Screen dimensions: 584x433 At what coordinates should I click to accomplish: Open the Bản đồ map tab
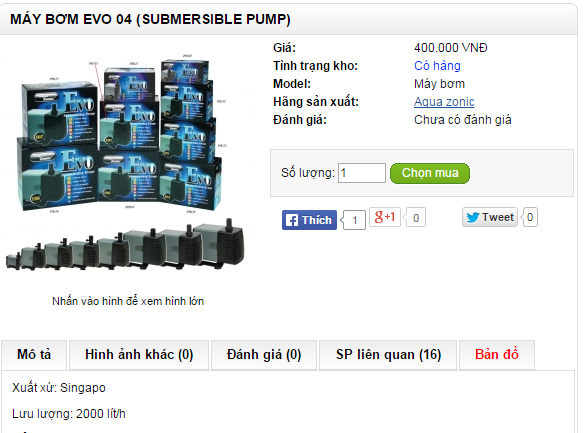[x=497, y=355]
